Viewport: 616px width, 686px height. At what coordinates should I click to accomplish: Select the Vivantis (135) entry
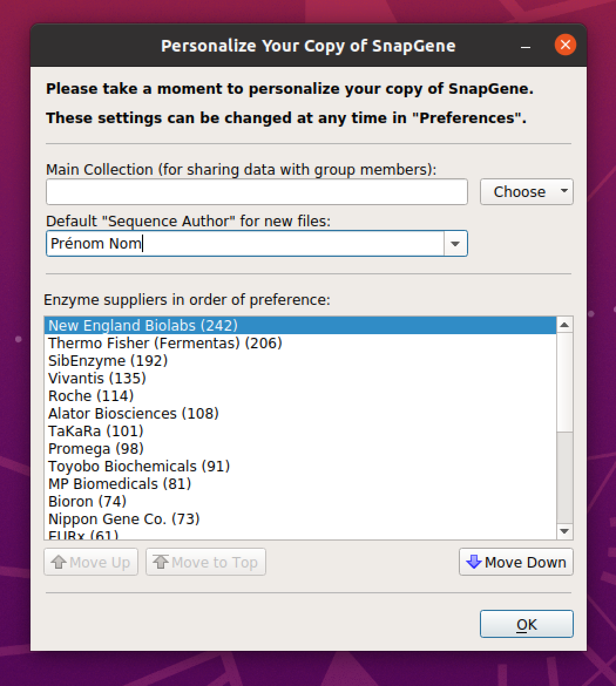pyautogui.click(x=97, y=378)
